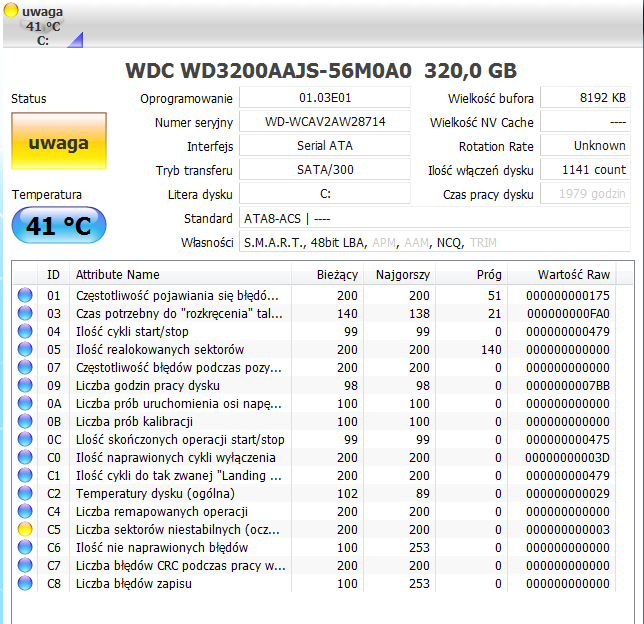The image size is (644, 624).
Task: Click the Interfejs field showing Serial ATA
Action: click(x=325, y=145)
